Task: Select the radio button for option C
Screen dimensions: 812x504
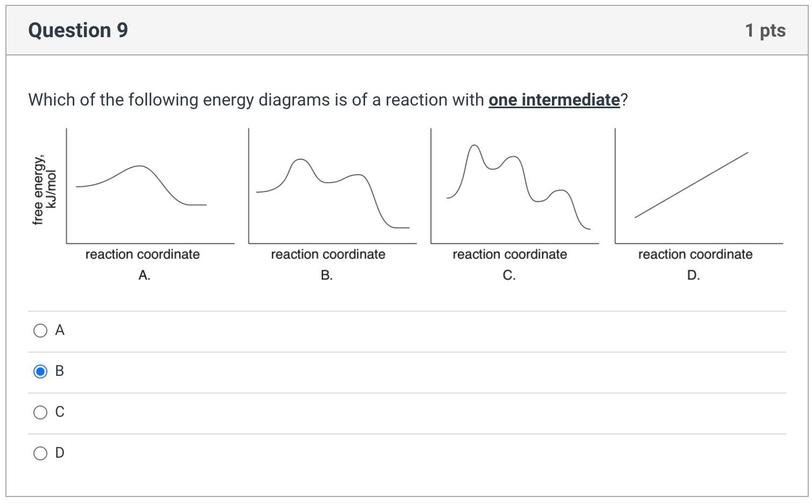Action: [40, 412]
